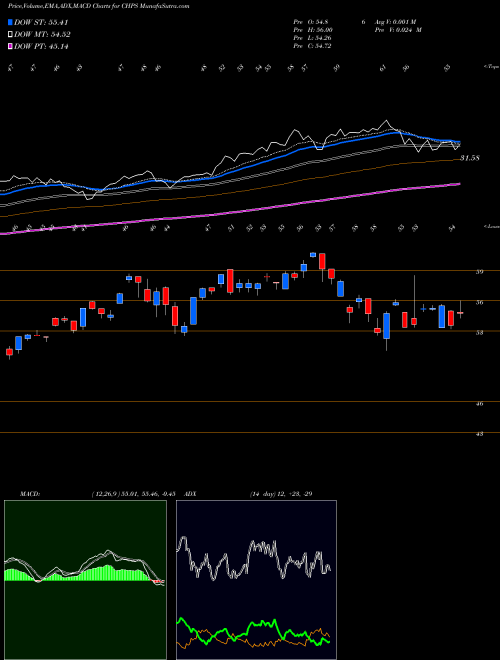Click the highest blue candle at the chart peak

pyautogui.click(x=313, y=255)
